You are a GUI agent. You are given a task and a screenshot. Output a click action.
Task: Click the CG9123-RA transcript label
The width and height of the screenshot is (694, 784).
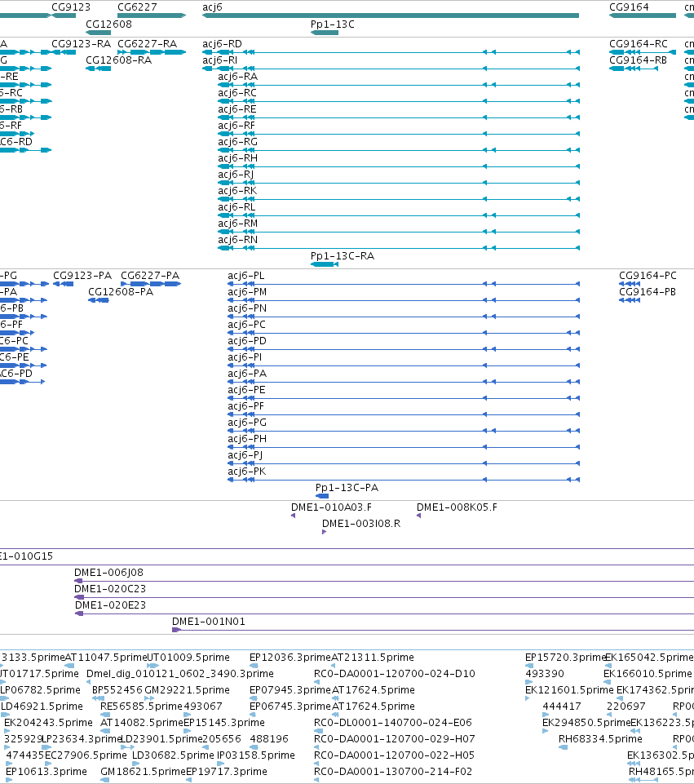click(81, 43)
